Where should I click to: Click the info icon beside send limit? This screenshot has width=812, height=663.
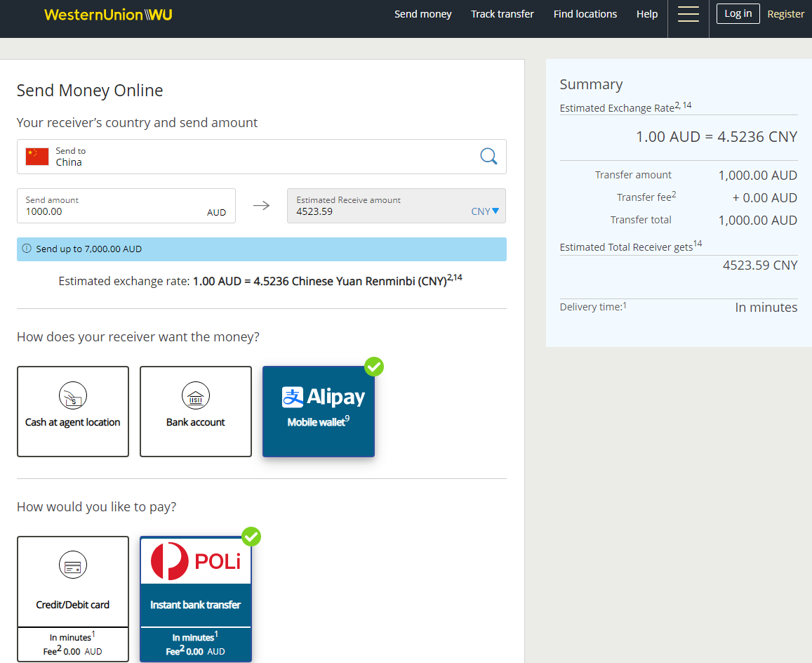[x=27, y=249]
